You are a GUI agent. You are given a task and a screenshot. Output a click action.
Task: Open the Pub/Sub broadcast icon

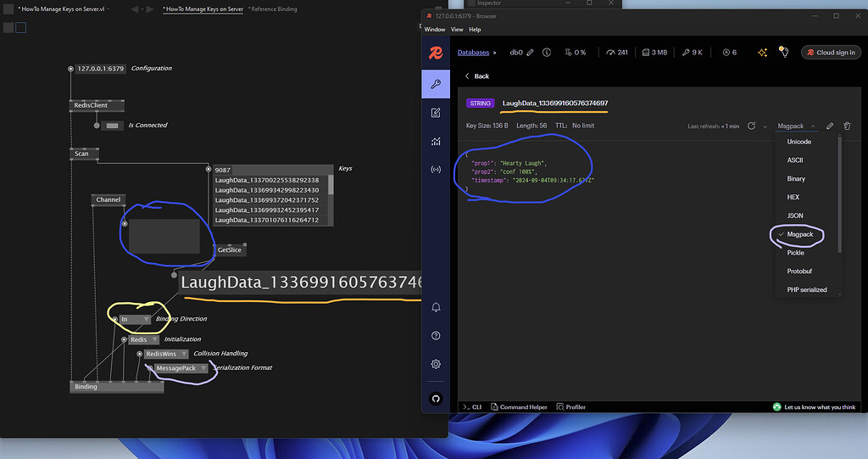(x=436, y=170)
